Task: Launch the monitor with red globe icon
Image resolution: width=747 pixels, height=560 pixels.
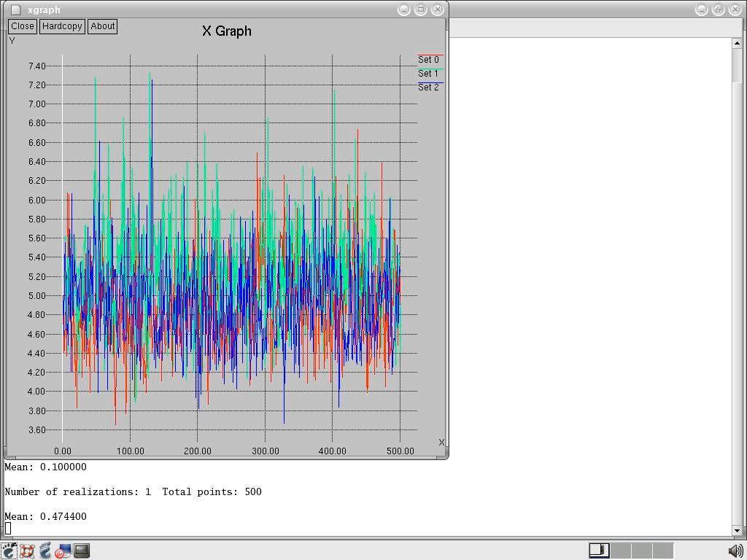Action: [x=63, y=551]
